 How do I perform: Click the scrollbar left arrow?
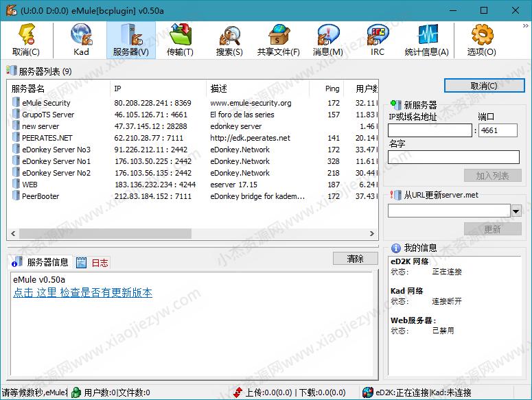[x=13, y=233]
